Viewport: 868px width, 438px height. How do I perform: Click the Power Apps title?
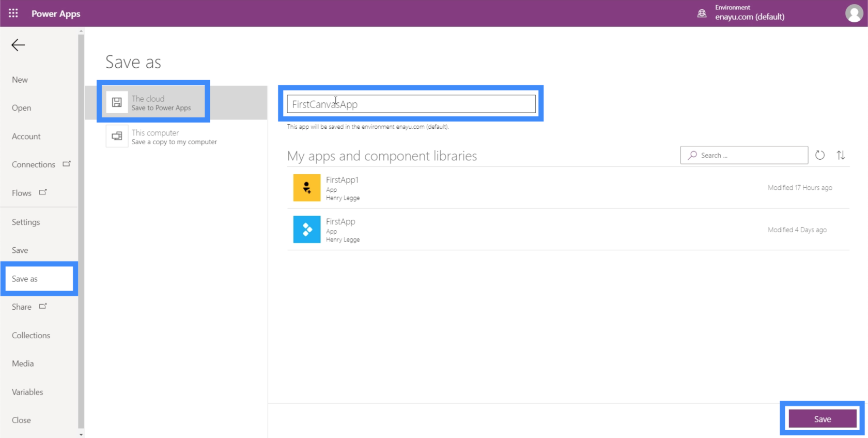click(x=56, y=13)
